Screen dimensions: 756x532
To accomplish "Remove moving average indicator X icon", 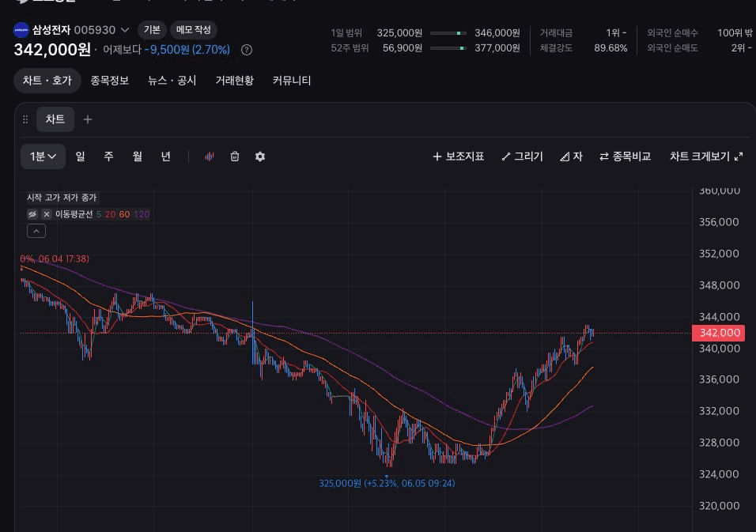I will click(47, 214).
